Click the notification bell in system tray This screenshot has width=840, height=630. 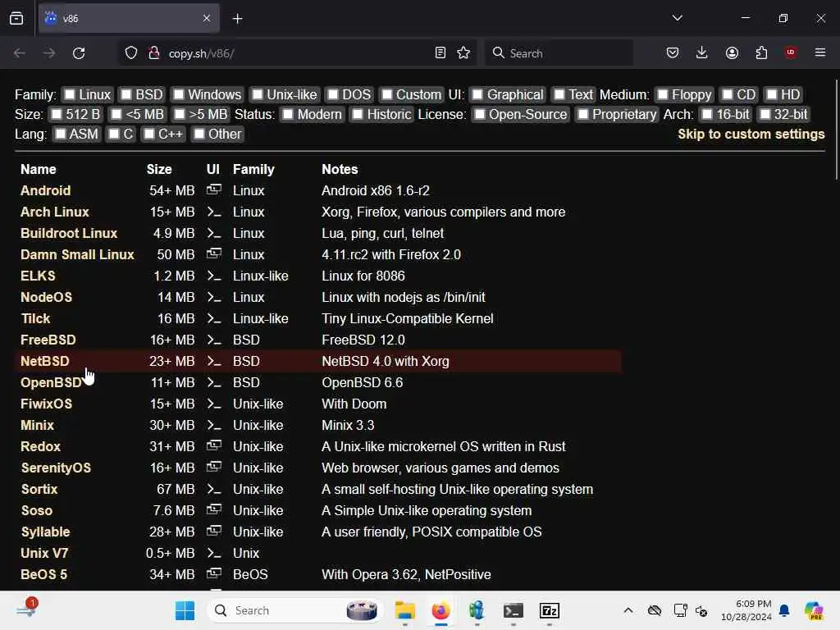pyautogui.click(x=784, y=610)
